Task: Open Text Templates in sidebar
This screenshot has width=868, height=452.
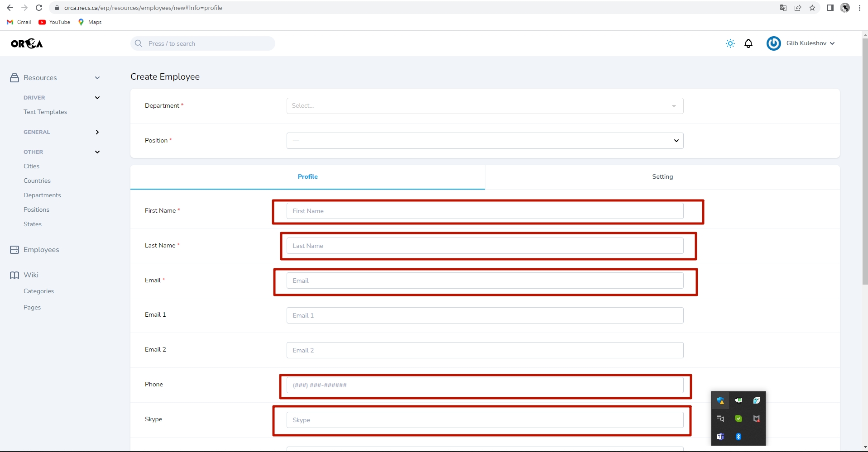Action: coord(45,112)
